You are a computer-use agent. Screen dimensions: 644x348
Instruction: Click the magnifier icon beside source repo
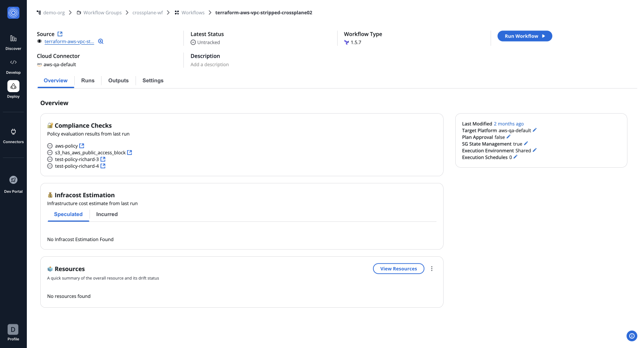[x=101, y=42]
